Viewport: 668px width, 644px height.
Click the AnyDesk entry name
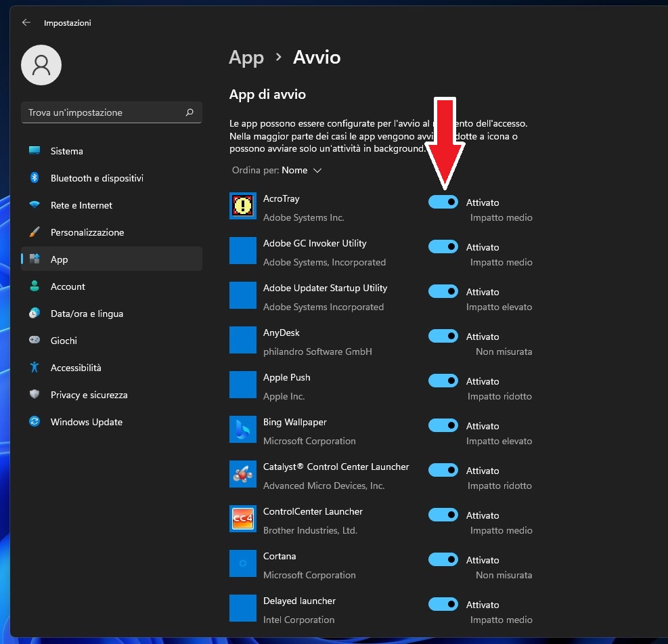click(x=281, y=333)
